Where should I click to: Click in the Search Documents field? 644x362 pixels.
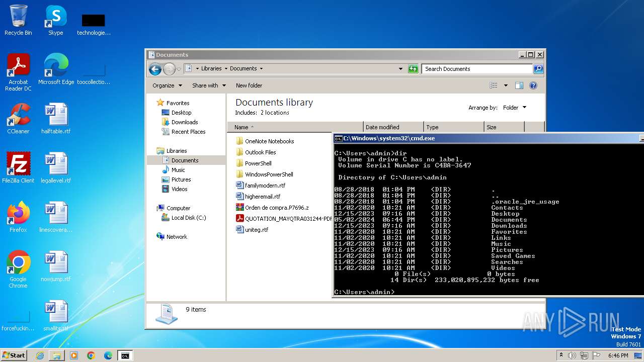pos(477,69)
